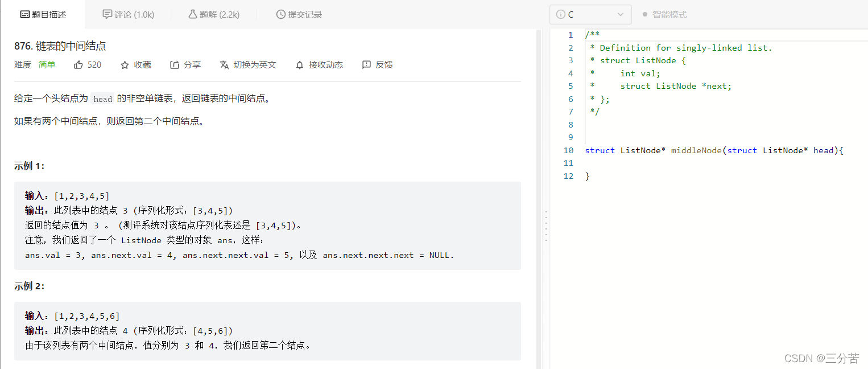Screen dimensions: 868x369
Task: Click the share icon
Action: point(175,65)
